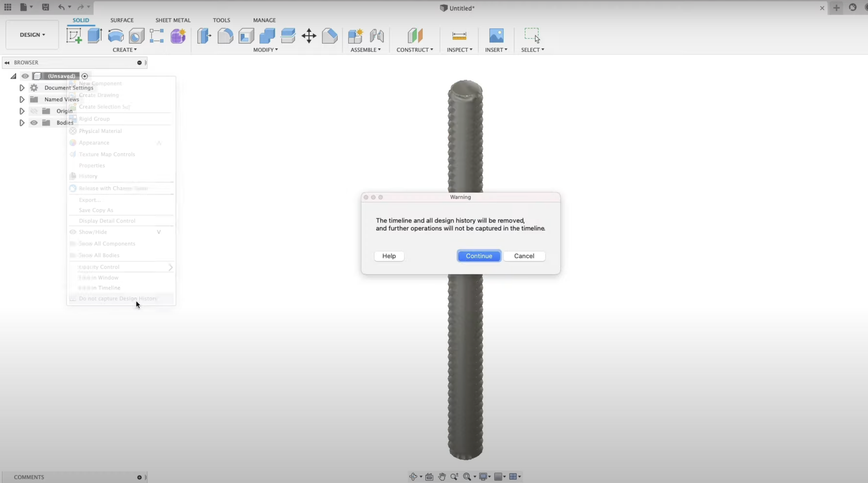Select the Shell tool
This screenshot has width=868, height=483.
[x=246, y=36]
